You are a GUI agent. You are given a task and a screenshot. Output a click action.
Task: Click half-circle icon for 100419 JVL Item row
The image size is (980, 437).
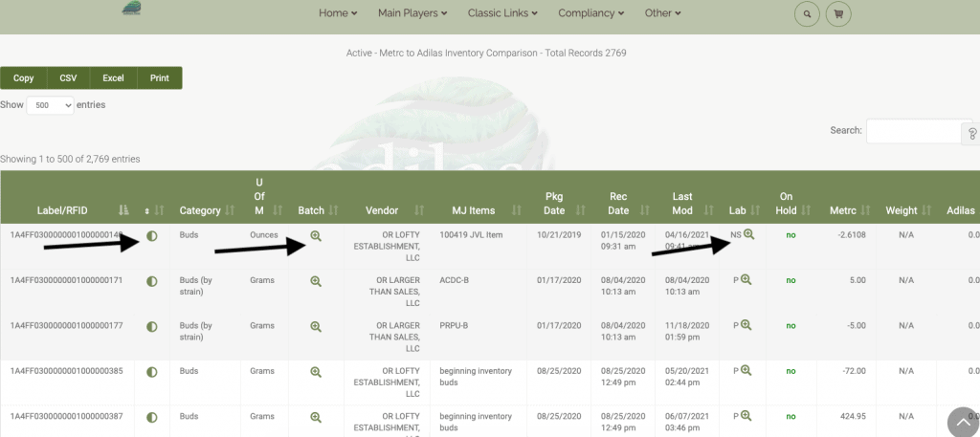[152, 236]
